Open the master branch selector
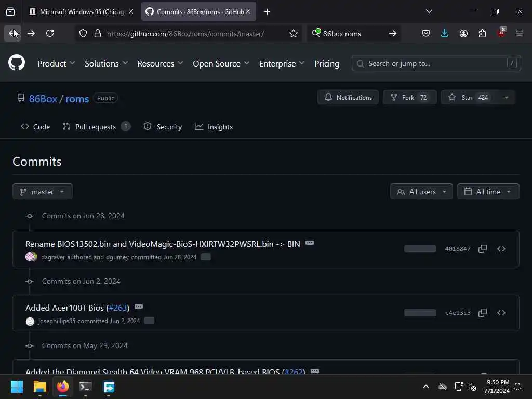The width and height of the screenshot is (532, 399). tap(43, 192)
